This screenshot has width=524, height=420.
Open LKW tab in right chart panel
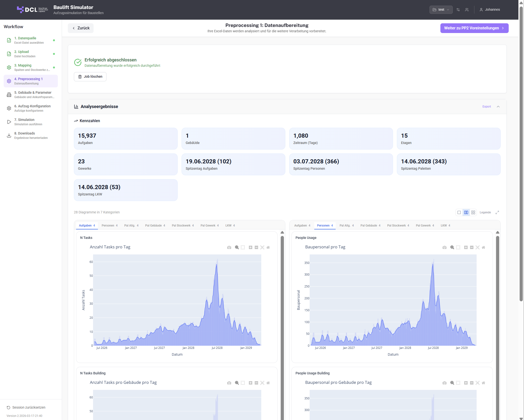click(x=445, y=226)
